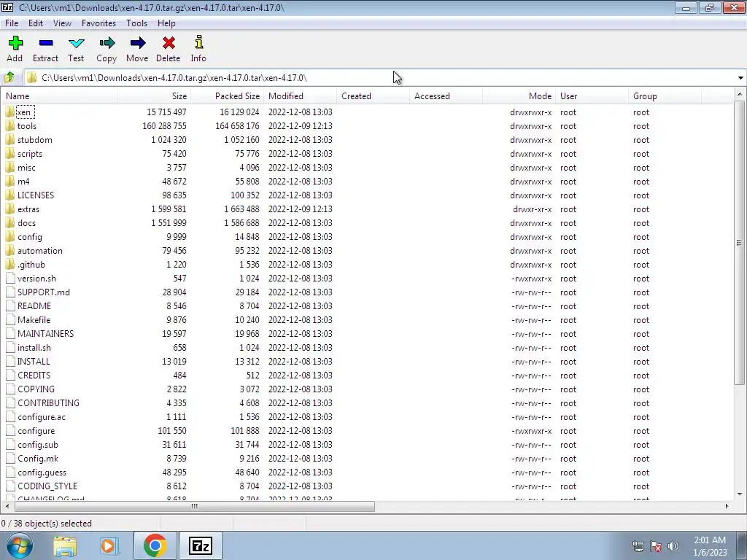Screen dimensions: 747x560
Task: Click the green Add plus icon
Action: click(x=15, y=43)
